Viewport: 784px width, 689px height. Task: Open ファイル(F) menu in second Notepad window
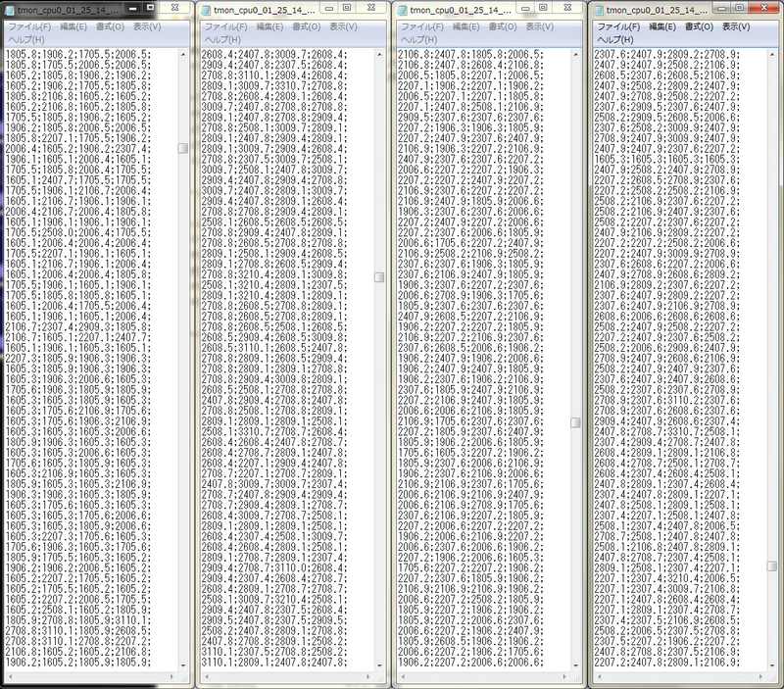[x=226, y=26]
